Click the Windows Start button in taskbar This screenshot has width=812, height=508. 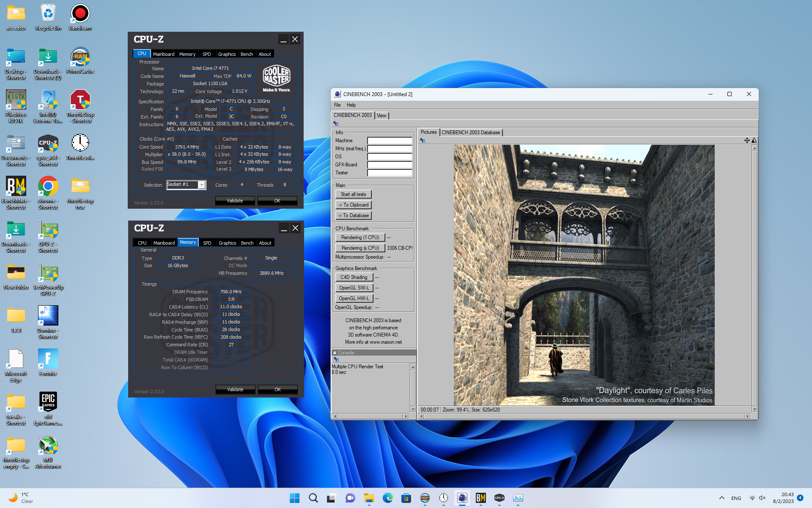pyautogui.click(x=295, y=498)
